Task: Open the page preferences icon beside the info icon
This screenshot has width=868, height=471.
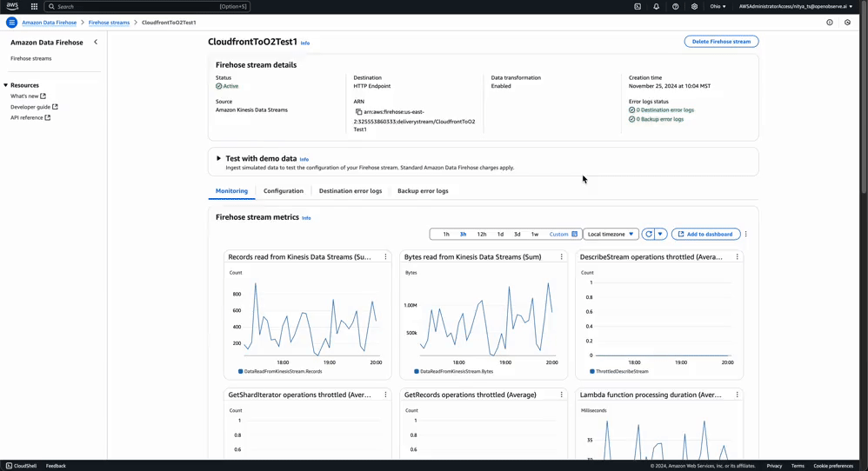Action: pos(847,23)
